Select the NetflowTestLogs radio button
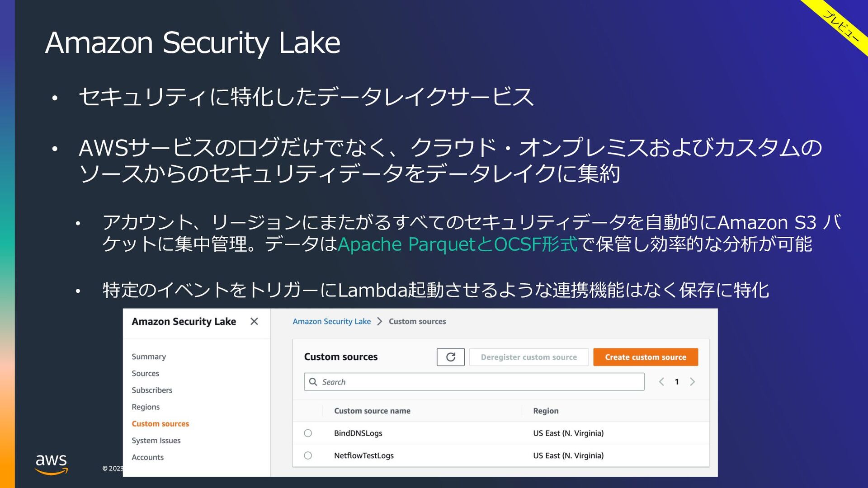 click(x=308, y=455)
